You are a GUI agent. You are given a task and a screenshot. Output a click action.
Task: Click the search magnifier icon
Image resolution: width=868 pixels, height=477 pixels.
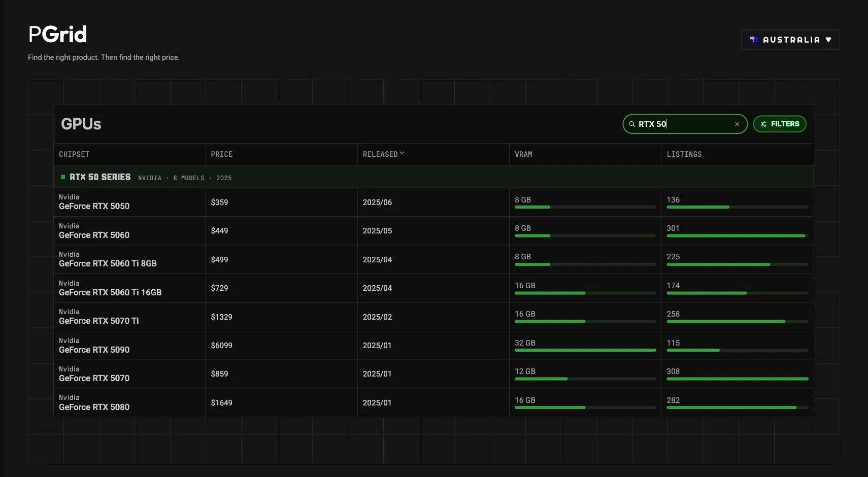click(632, 124)
